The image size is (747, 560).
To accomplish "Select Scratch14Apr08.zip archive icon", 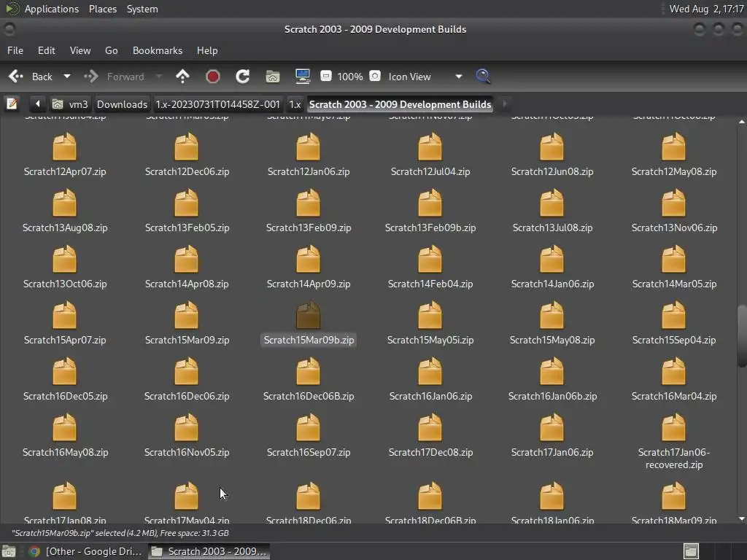I will coord(186,259).
